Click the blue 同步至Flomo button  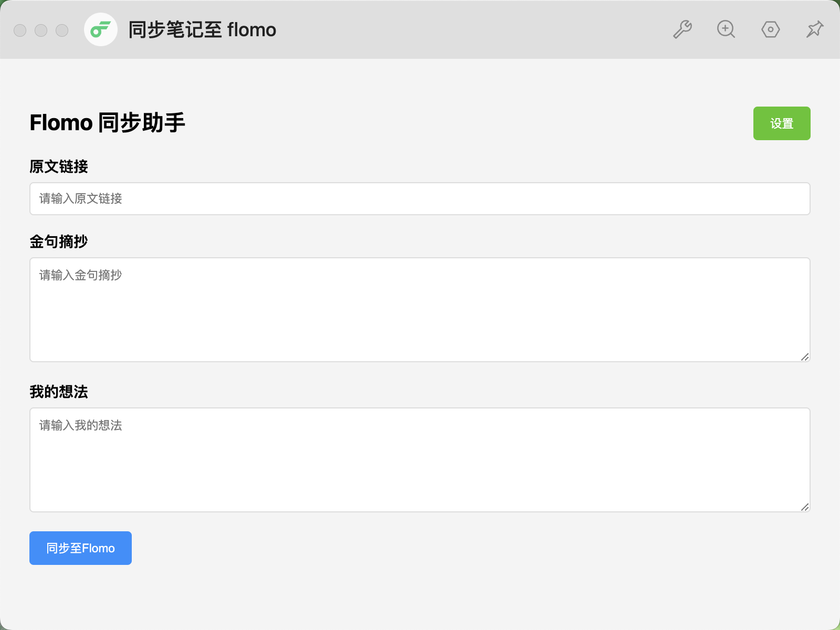click(x=80, y=548)
